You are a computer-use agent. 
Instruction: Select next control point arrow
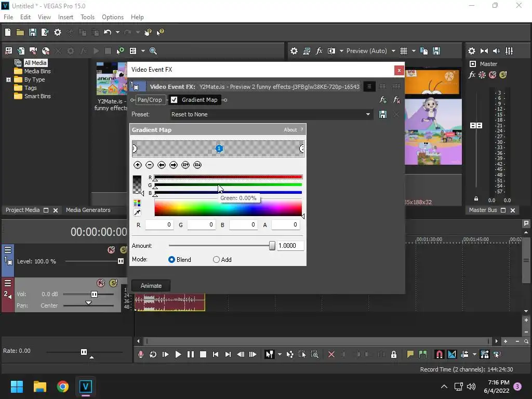pyautogui.click(x=174, y=165)
